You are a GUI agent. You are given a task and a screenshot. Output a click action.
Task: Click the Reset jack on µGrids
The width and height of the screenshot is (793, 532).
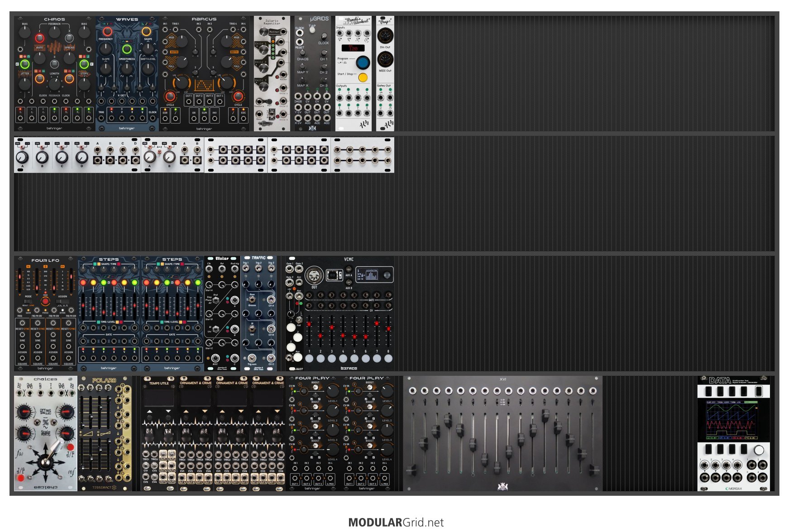point(299,42)
